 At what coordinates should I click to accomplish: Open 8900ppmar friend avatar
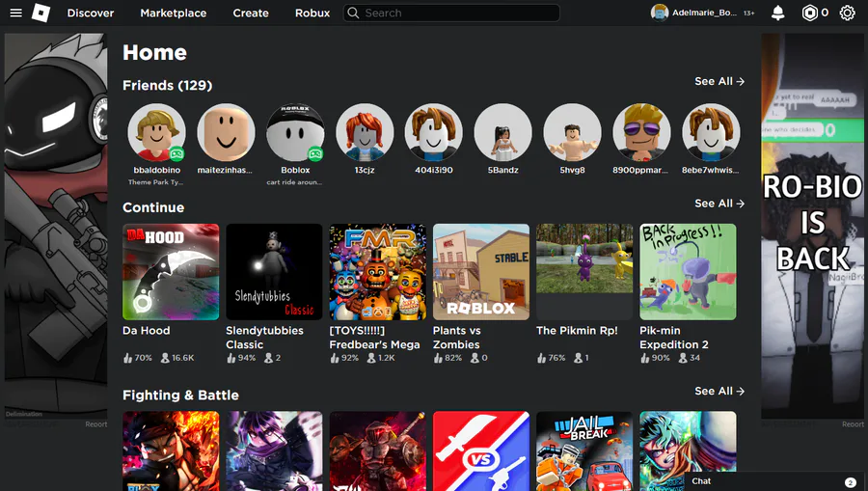coord(641,132)
